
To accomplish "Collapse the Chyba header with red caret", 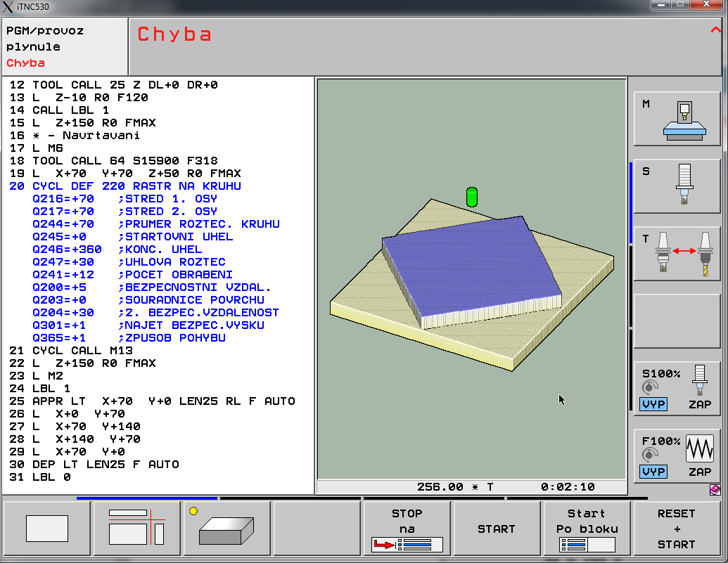I will pyautogui.click(x=716, y=30).
